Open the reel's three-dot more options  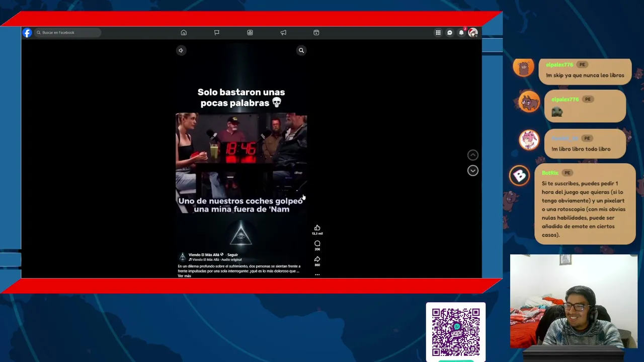pyautogui.click(x=317, y=275)
